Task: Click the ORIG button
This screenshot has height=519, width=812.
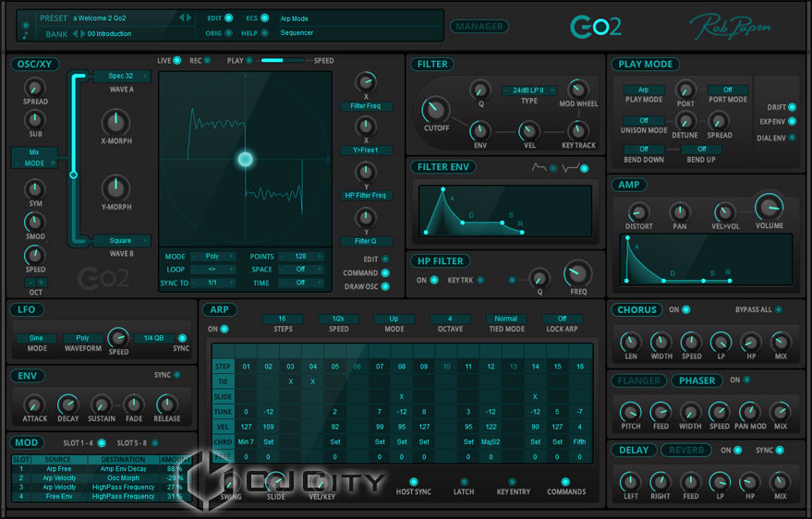Action: point(228,33)
